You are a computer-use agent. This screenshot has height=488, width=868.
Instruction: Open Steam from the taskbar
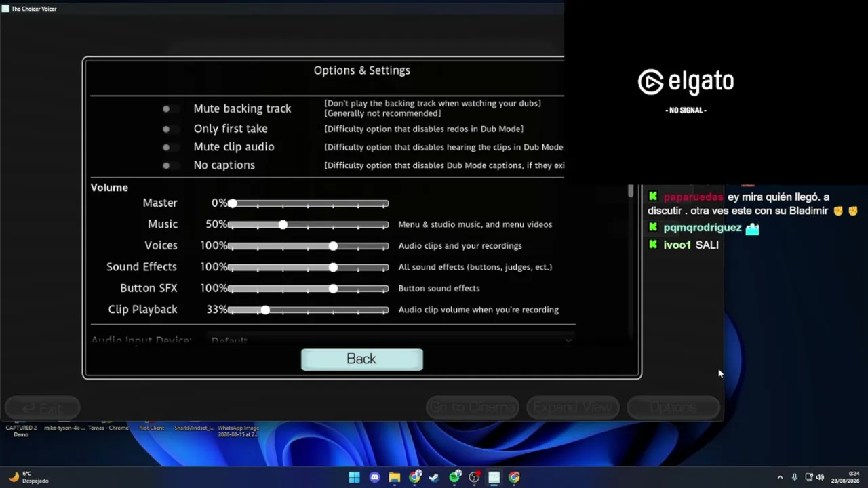click(x=434, y=477)
